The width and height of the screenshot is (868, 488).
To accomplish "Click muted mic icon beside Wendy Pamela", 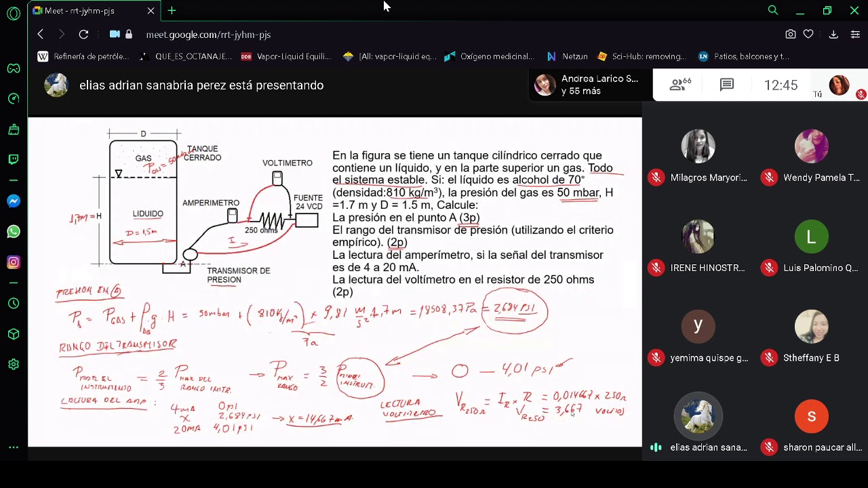I will coord(769,178).
